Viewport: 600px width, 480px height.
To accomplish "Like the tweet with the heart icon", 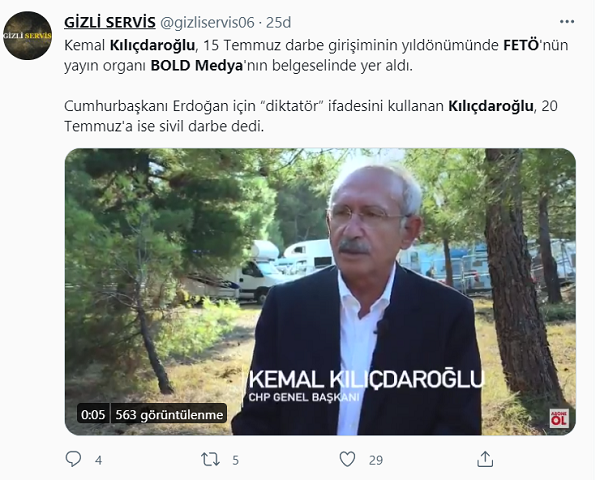I will pos(347,459).
